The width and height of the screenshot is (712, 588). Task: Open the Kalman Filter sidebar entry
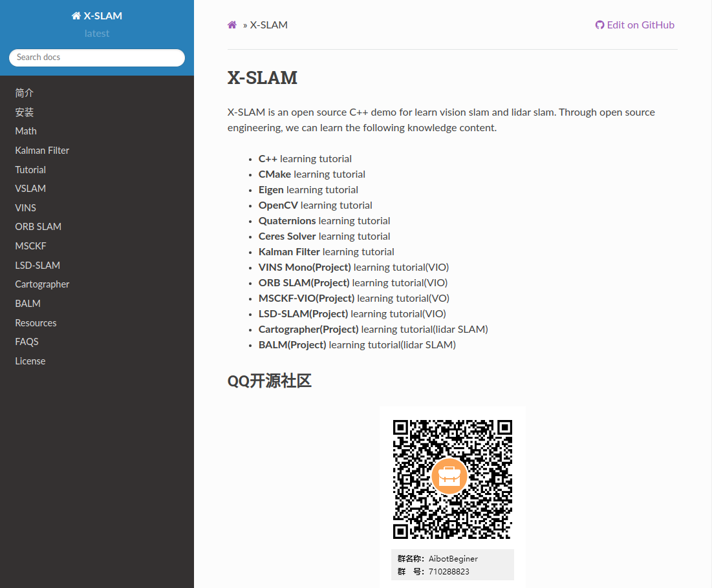[x=42, y=150]
